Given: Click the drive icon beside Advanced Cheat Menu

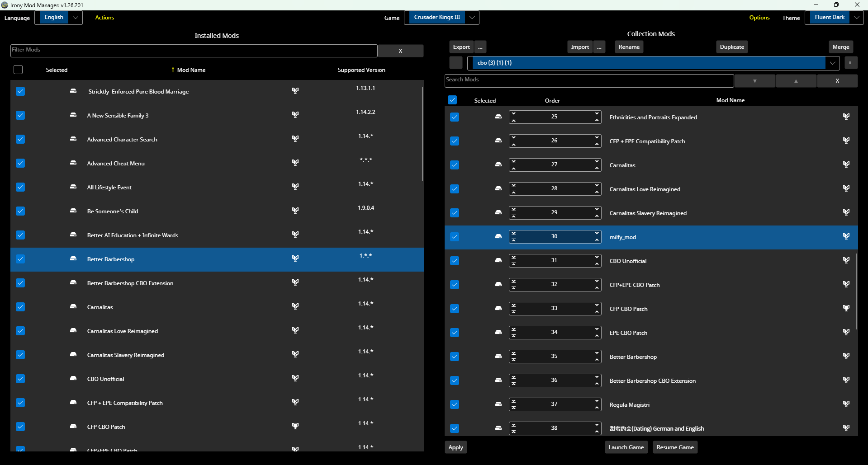Looking at the screenshot, I should [x=73, y=163].
